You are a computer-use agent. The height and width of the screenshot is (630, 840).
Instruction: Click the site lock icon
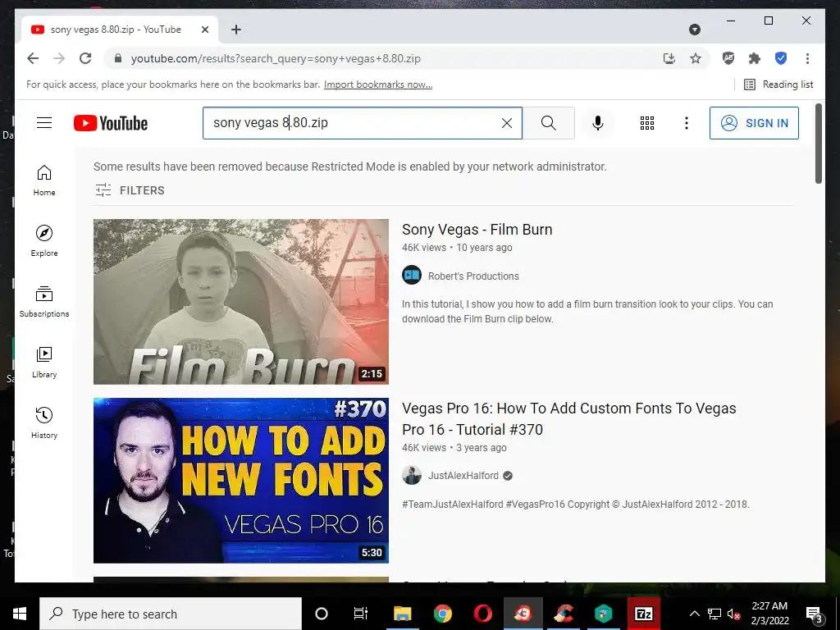coord(118,58)
